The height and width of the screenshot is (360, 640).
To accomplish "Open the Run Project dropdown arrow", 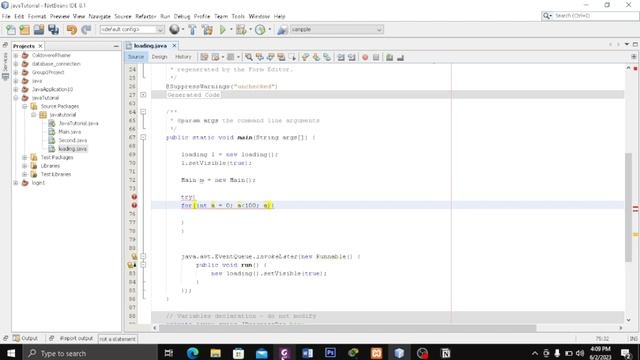I will pyautogui.click(x=231, y=29).
